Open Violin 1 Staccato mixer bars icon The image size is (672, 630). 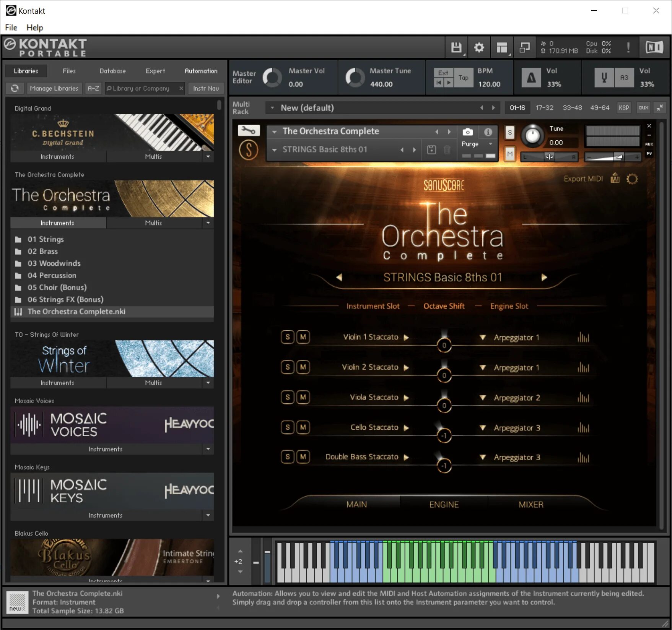coord(583,337)
